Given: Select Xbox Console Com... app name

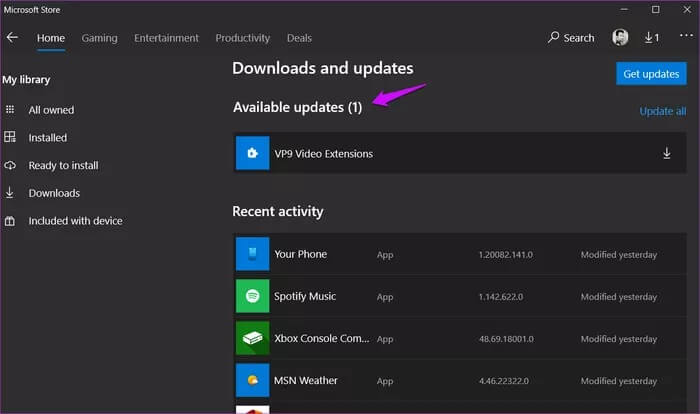Looking at the screenshot, I should [321, 339].
